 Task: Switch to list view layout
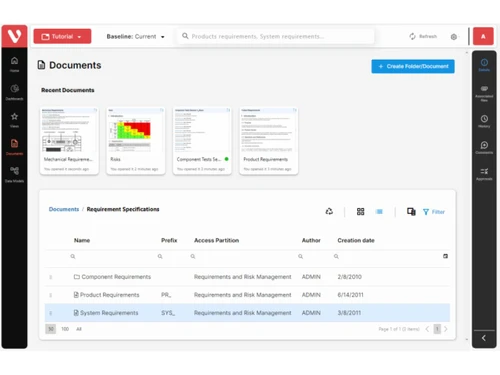pos(379,211)
